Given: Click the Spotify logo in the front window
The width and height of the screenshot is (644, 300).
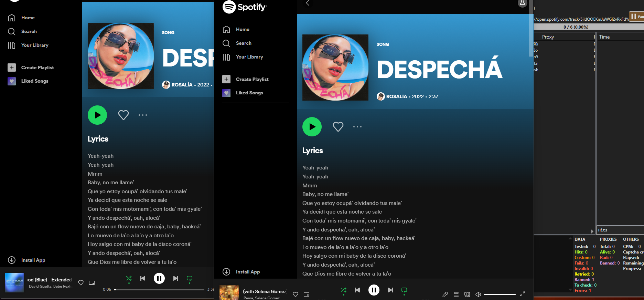Looking at the screenshot, I should [x=245, y=7].
